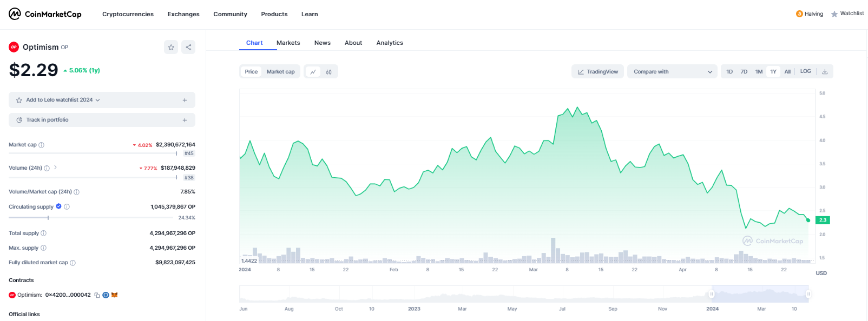This screenshot has width=868, height=321.
Task: Click the CoinMarketCap logo
Action: coord(45,14)
